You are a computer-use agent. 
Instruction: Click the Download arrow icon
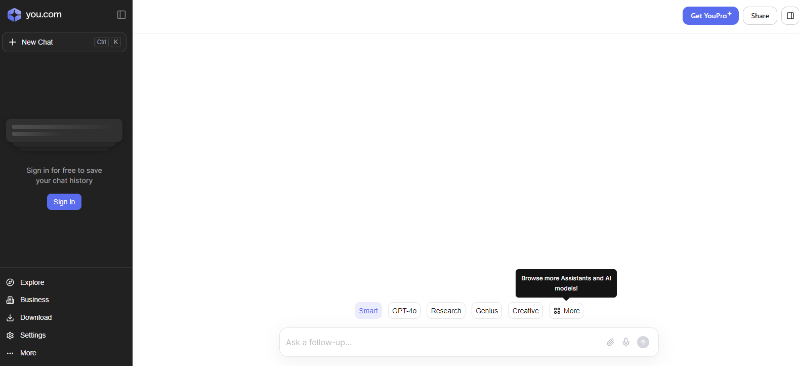(10, 317)
